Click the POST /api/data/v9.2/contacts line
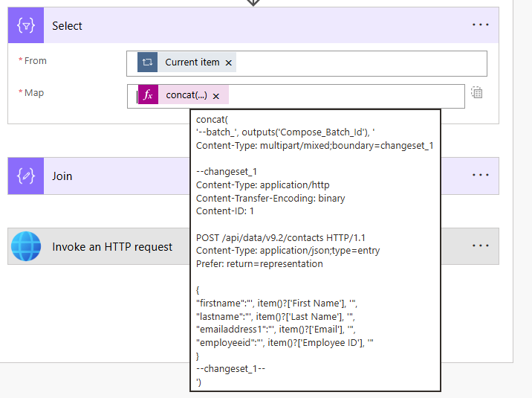 click(281, 237)
